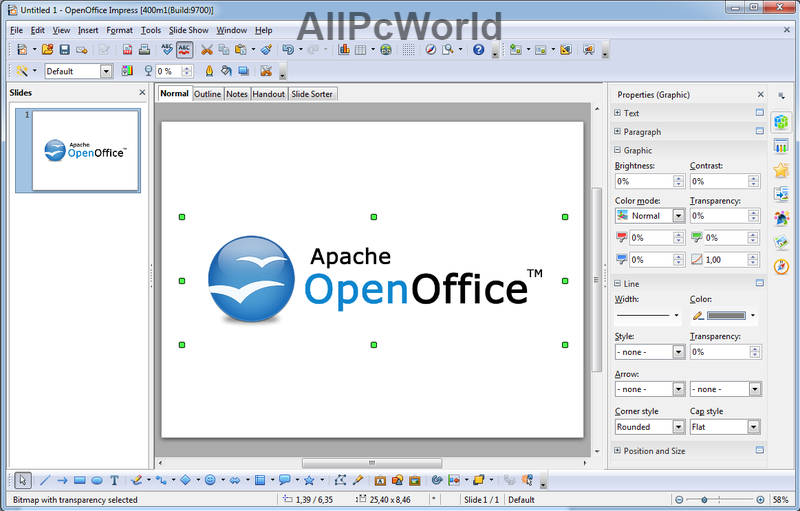
Task: Choose the Ellipse shape tool
Action: [x=97, y=480]
